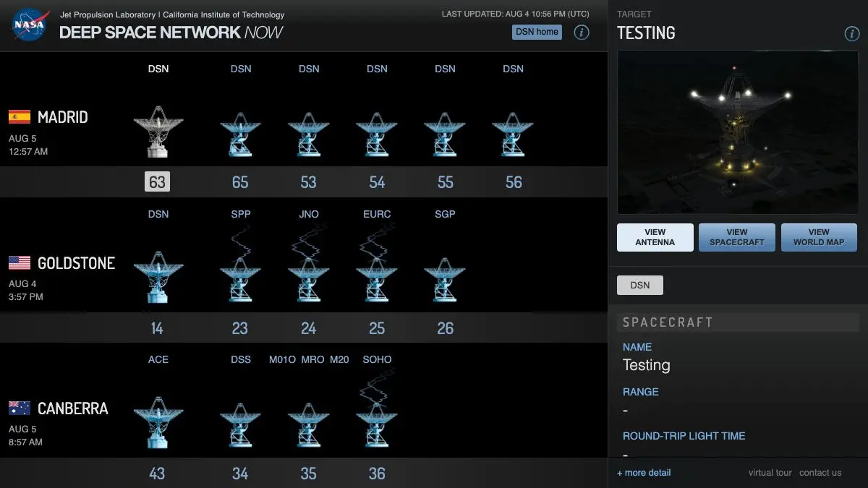Click antenna number 36
The height and width of the screenshot is (488, 868).
point(377,474)
